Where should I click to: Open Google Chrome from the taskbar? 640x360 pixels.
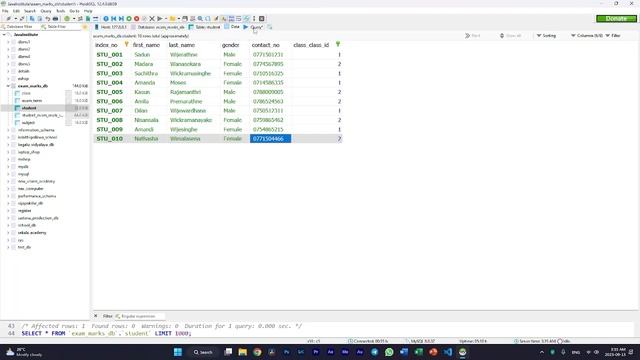(x=257, y=352)
